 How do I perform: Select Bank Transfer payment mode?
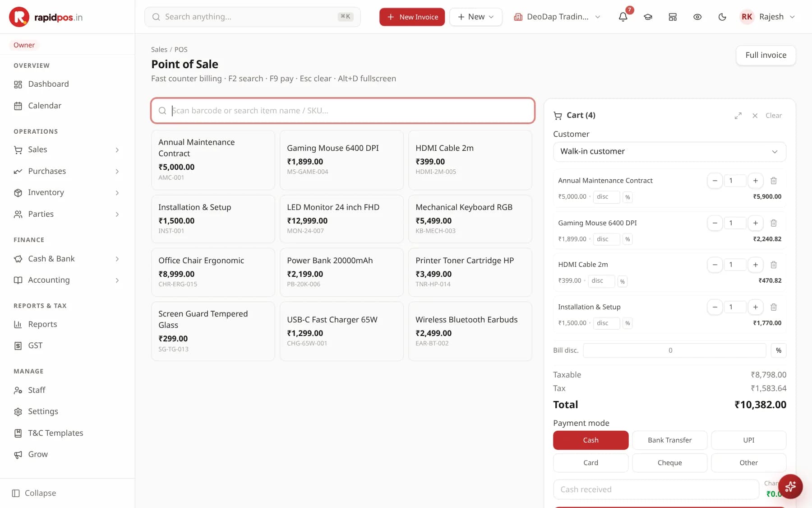669,440
